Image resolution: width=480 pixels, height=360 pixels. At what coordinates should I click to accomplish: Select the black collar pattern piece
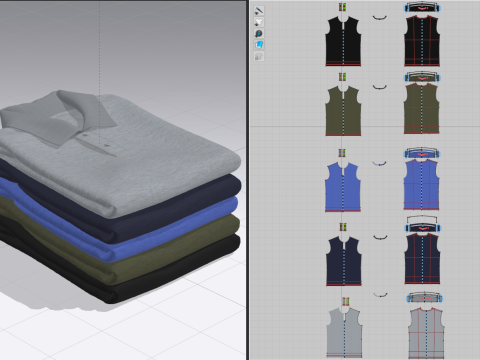click(x=422, y=7)
